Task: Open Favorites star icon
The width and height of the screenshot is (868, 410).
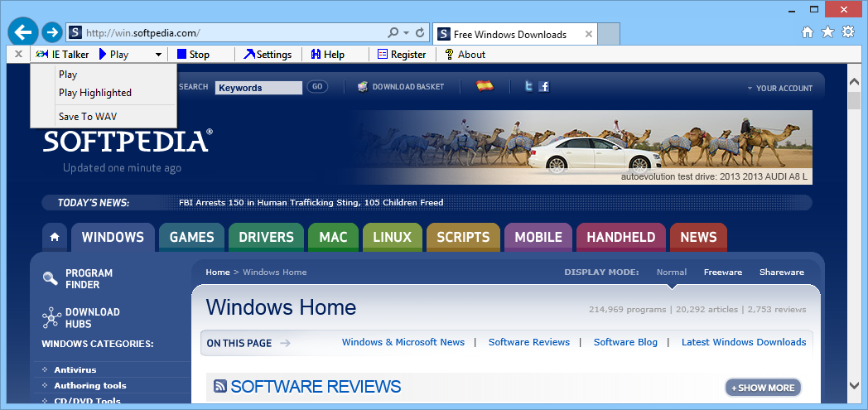Action: (827, 32)
